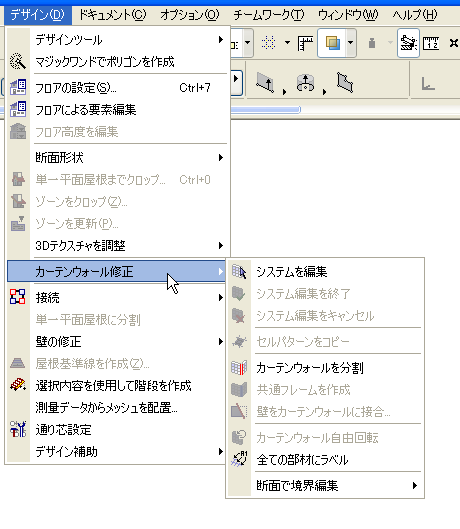The height and width of the screenshot is (529, 460).
Task: Click the grid snap dots toolbar icon
Action: (x=268, y=43)
